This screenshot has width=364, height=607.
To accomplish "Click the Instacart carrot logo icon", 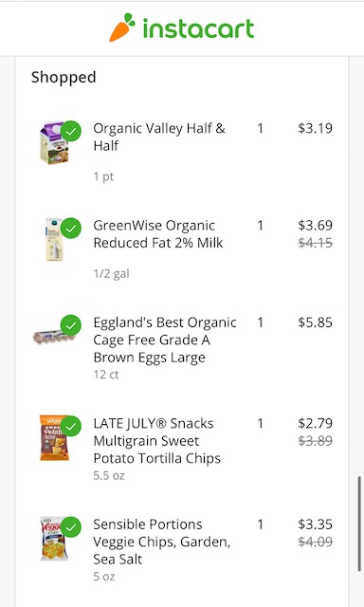I will click(x=122, y=28).
